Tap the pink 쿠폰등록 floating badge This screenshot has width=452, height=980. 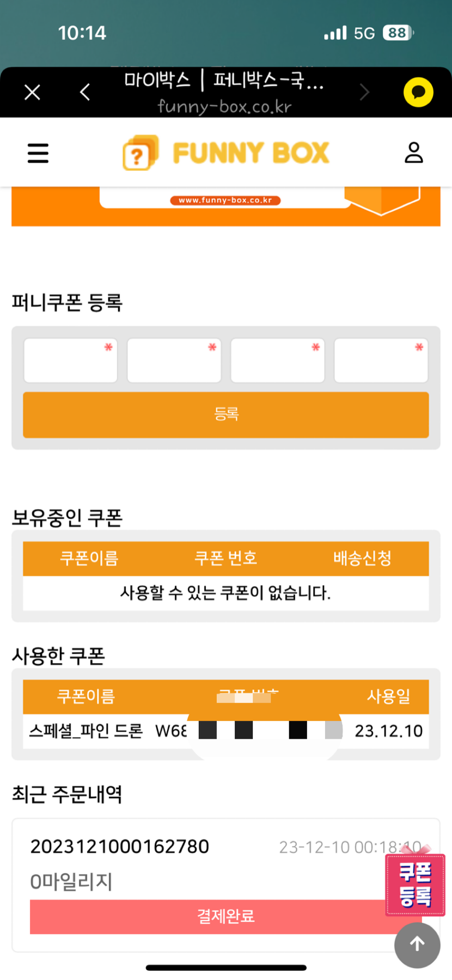click(415, 885)
